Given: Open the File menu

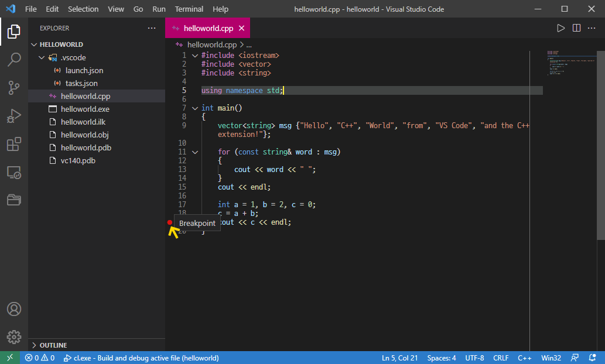Looking at the screenshot, I should pos(31,9).
